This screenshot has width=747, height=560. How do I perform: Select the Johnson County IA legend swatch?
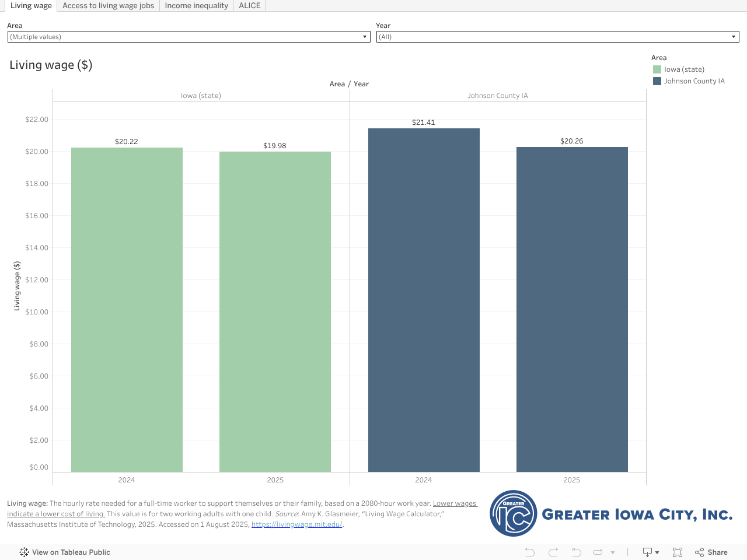pyautogui.click(x=657, y=81)
